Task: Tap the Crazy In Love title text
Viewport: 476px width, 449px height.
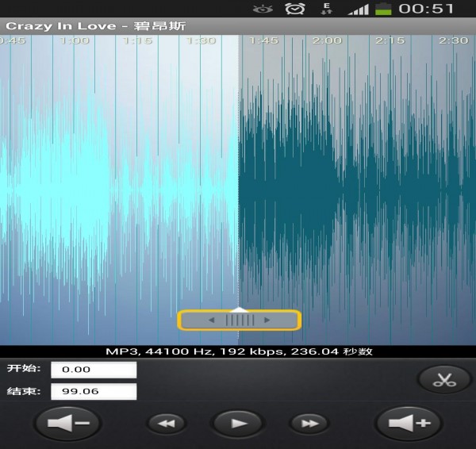Action: [x=96, y=26]
